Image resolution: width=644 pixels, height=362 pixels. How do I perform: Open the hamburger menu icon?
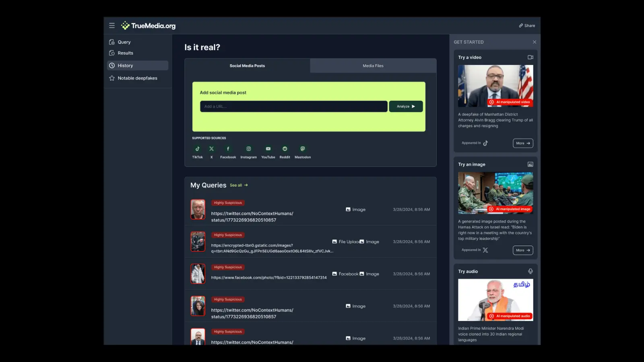(112, 26)
